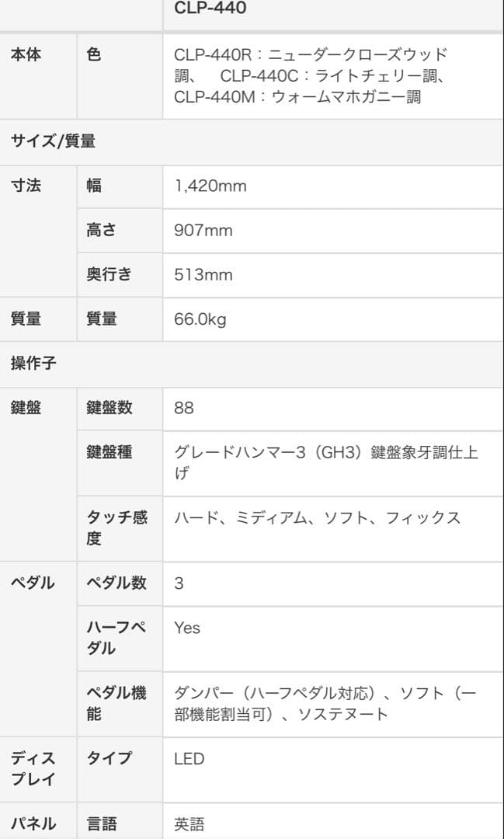Click the 色 label cell
The height and width of the screenshot is (839, 504).
coord(94,55)
